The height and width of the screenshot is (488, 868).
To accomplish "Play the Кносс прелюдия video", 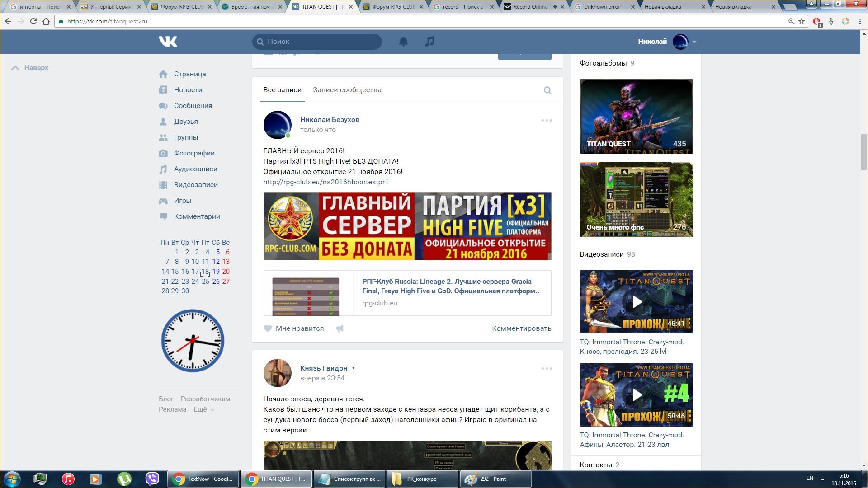I will pyautogui.click(x=636, y=302).
